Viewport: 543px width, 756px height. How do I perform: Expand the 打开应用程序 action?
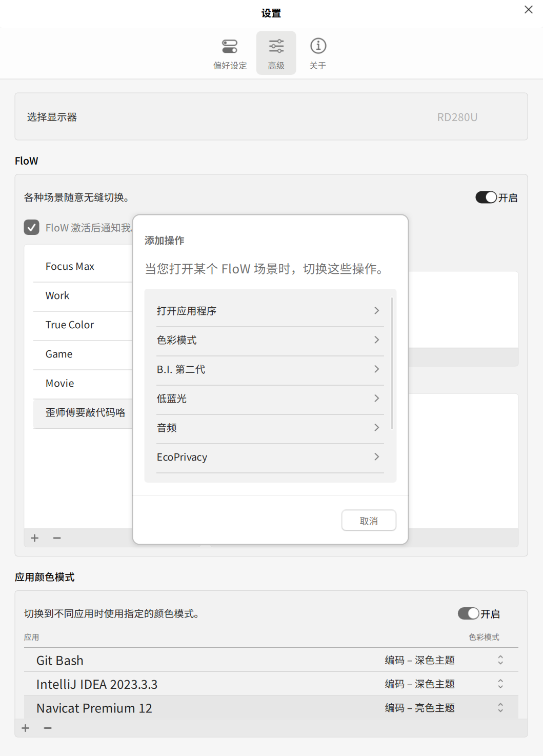point(270,310)
